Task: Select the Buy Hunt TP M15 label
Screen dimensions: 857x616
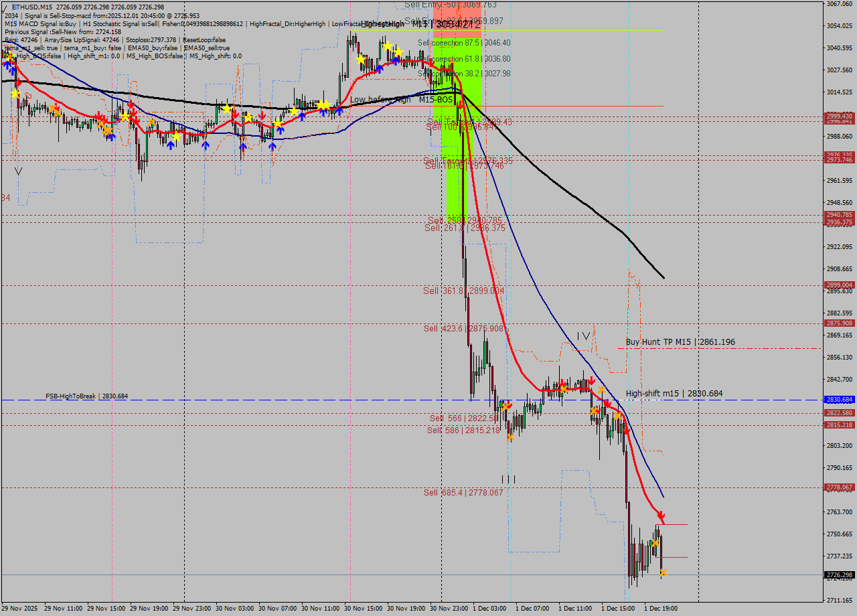Action: 680,342
